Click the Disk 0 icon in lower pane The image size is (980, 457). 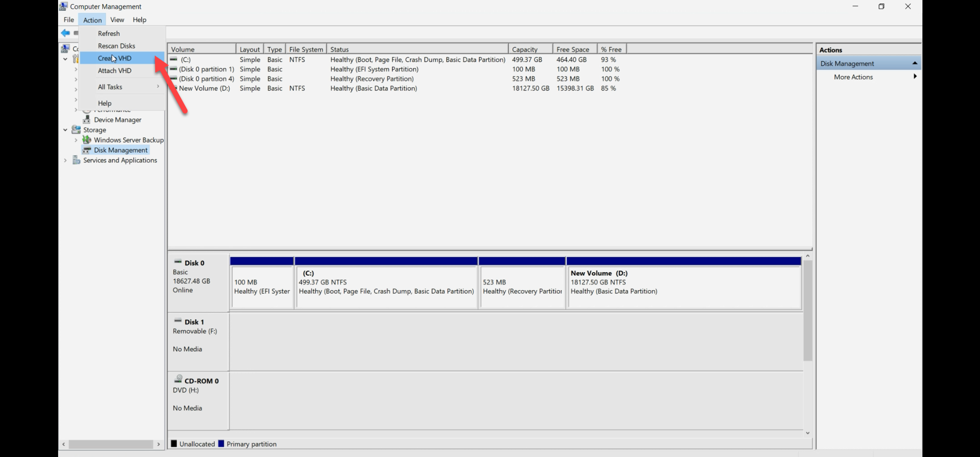[178, 262]
